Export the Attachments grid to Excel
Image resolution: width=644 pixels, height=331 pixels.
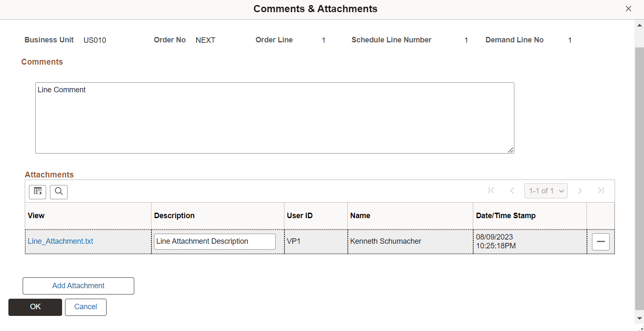coord(37,192)
